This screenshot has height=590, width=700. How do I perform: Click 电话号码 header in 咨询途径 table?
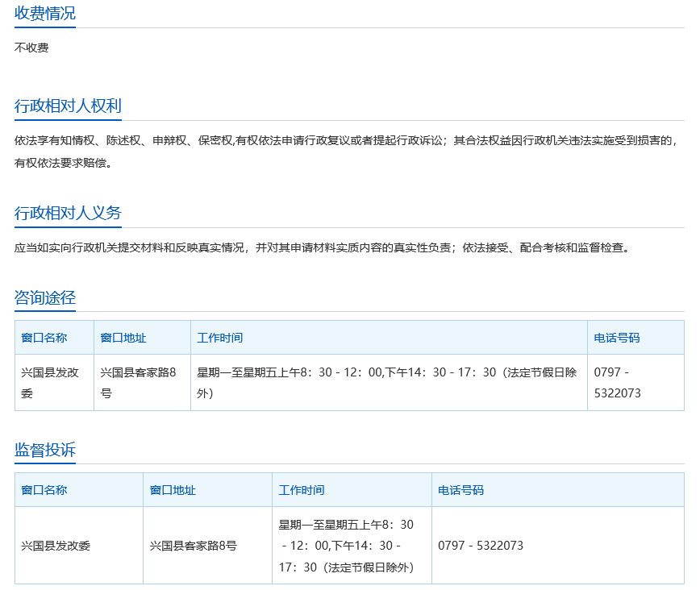click(617, 338)
